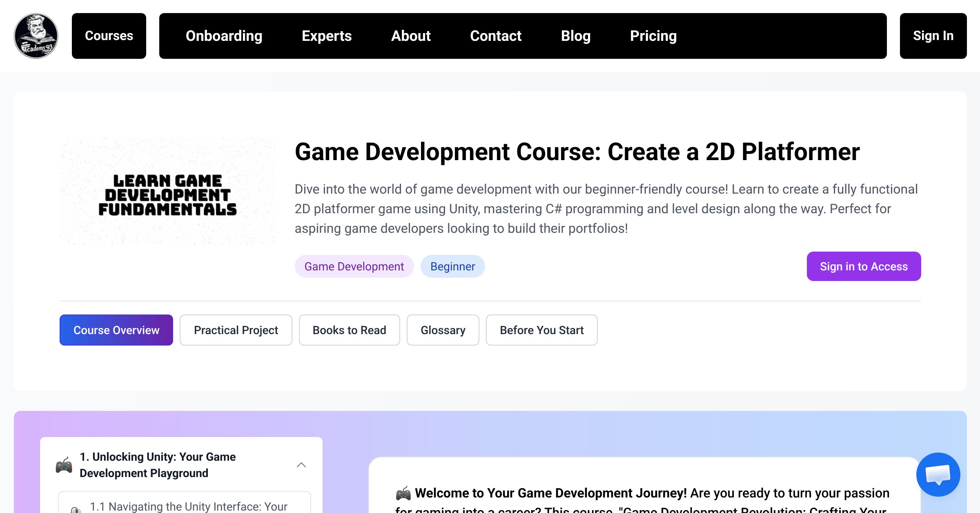Open the Contact page
The width and height of the screenshot is (980, 513).
[496, 36]
